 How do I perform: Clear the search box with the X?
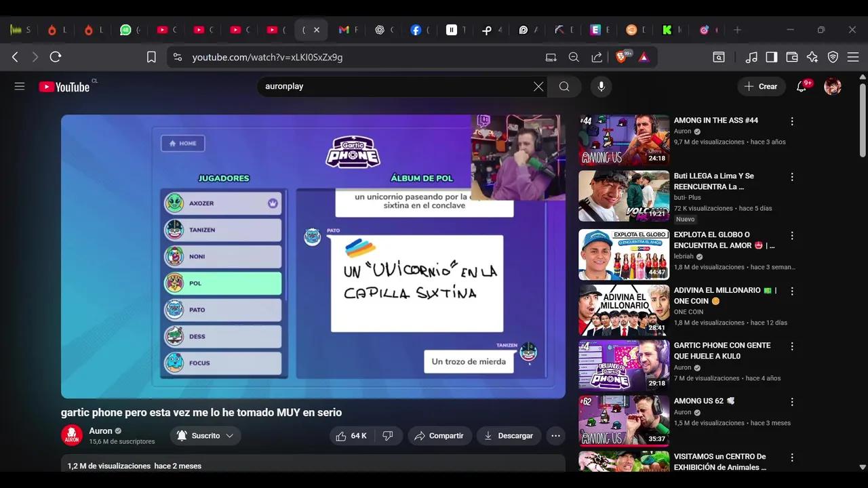[x=538, y=86]
